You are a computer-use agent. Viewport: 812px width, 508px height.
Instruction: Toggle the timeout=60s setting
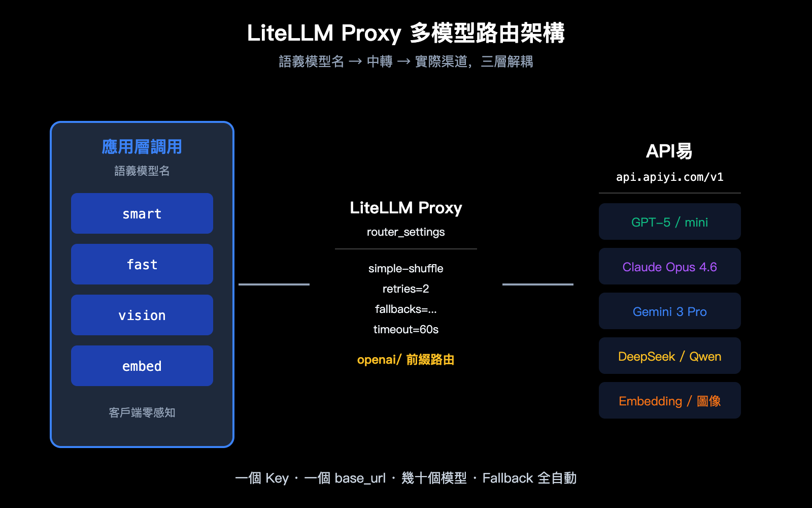pos(405,329)
